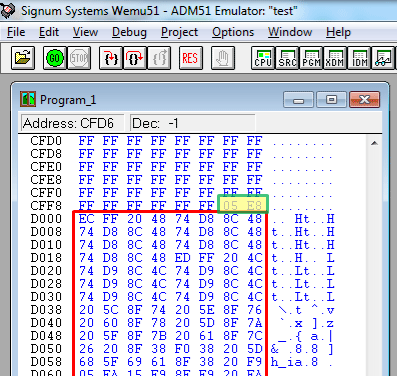Click the graph window icon after IDM

click(383, 58)
